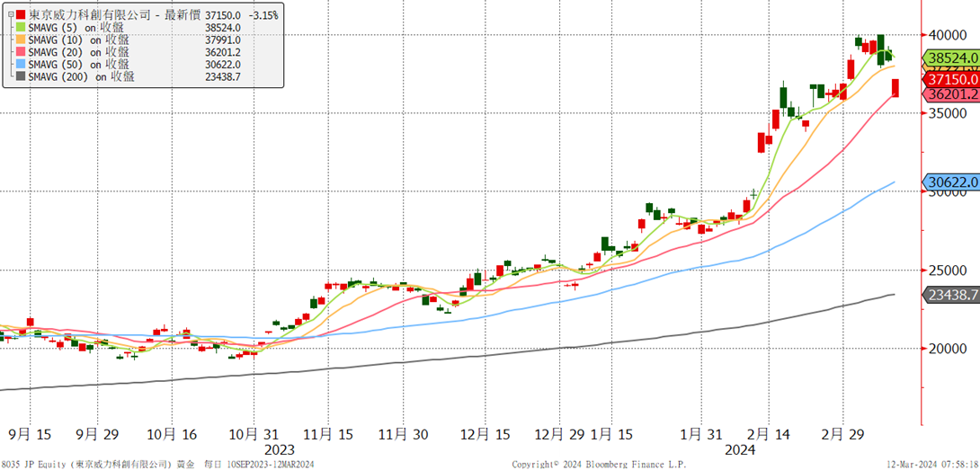Click legend value 36201.2 for SMAVG (20)
The height and width of the screenshot is (470, 980).
[x=224, y=52]
